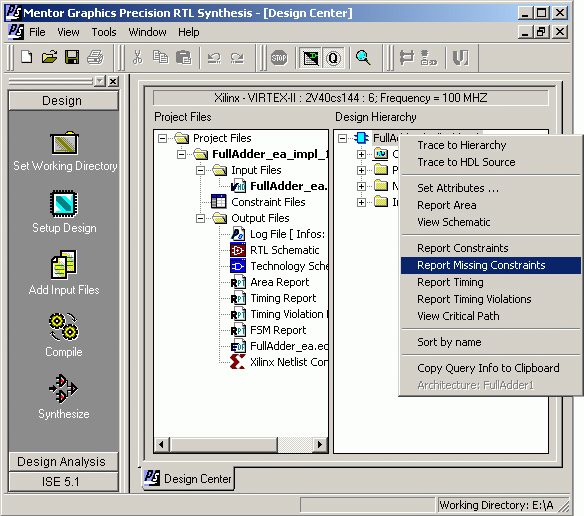
Task: Choose Report Area in context menu
Action: pyautogui.click(x=491, y=205)
